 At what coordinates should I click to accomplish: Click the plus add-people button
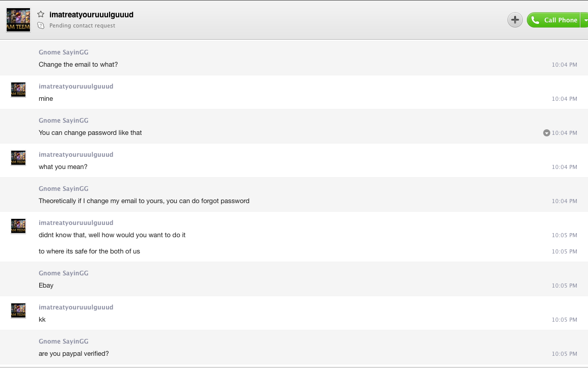click(515, 20)
